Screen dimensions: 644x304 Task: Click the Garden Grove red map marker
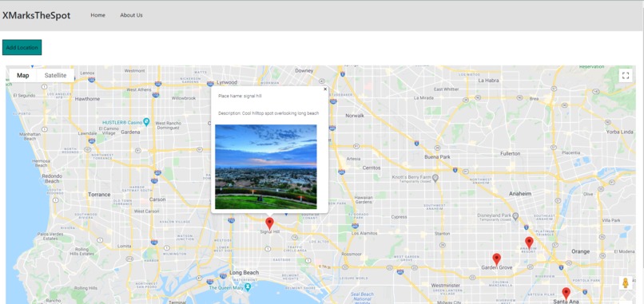pyautogui.click(x=496, y=259)
